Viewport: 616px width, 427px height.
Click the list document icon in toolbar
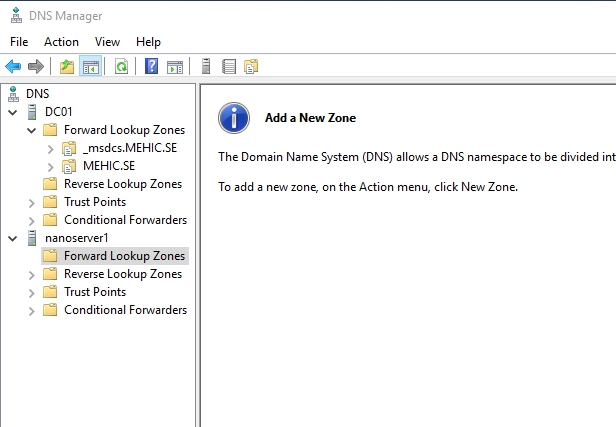point(229,67)
